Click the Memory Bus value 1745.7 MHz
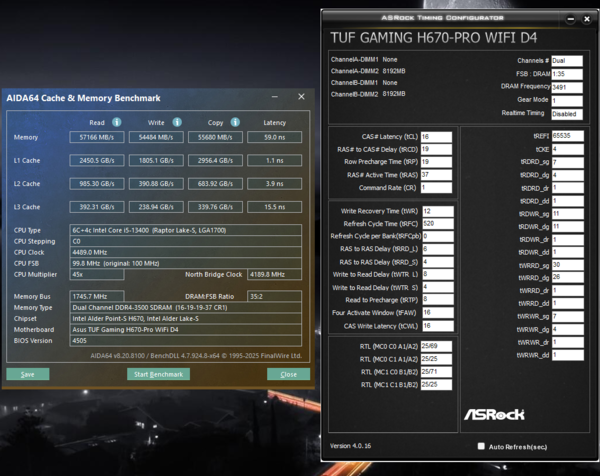600x476 pixels. pos(97,296)
